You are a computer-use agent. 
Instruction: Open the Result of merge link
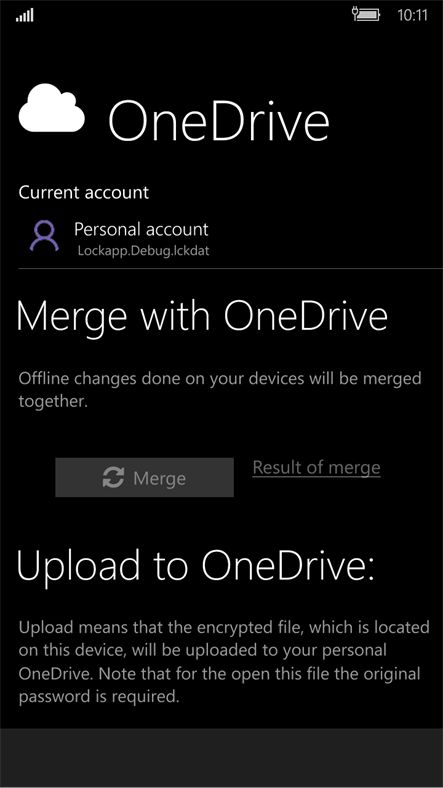[x=316, y=467]
